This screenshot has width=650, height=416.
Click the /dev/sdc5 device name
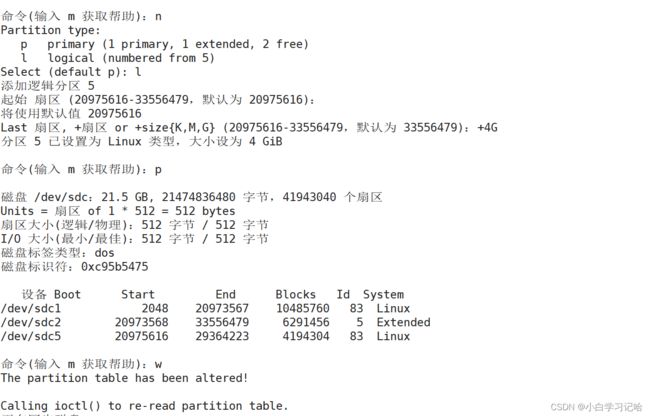point(31,336)
